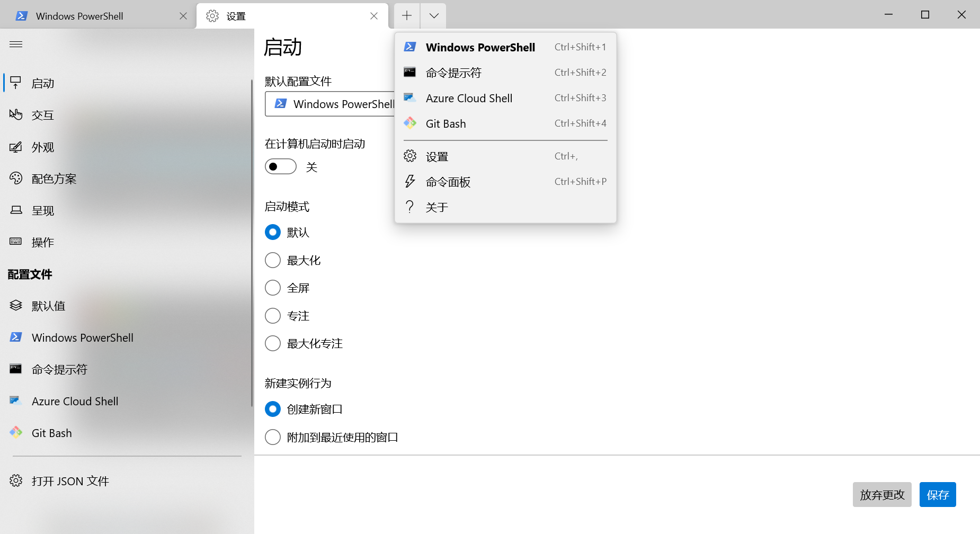Select 命令提示符 profile icon in sidebar

point(16,369)
